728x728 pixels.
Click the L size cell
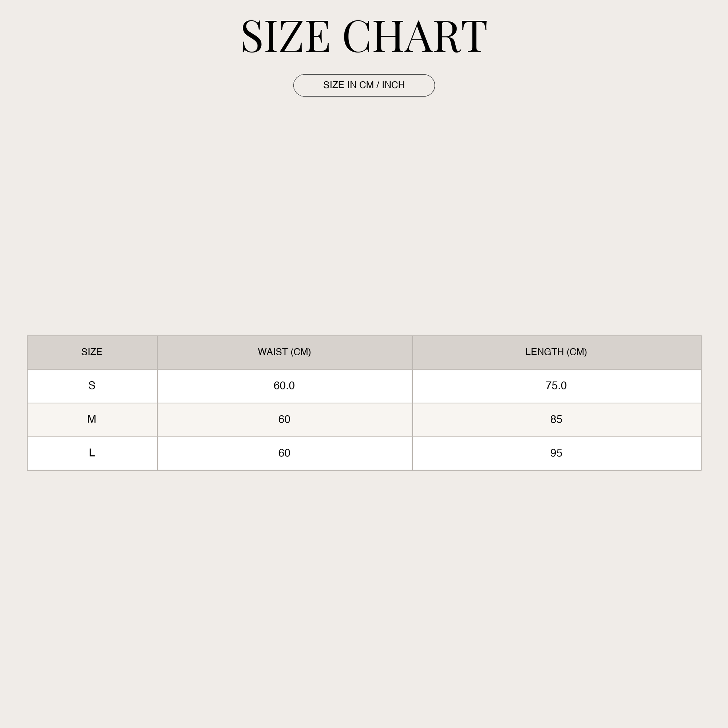pyautogui.click(x=92, y=453)
